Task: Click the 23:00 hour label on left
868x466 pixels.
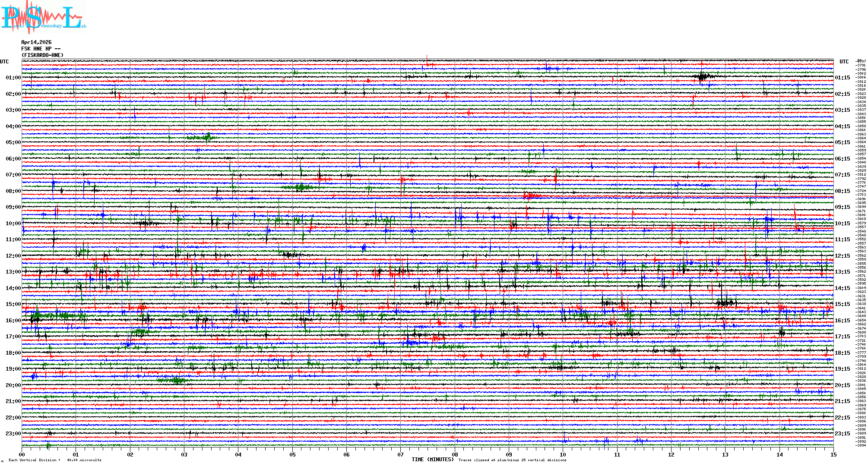Action: point(13,434)
